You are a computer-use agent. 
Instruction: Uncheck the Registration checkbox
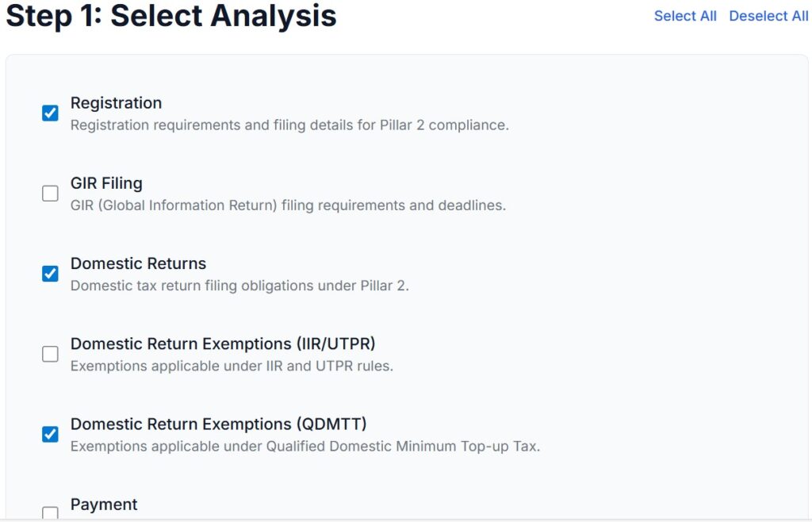point(50,113)
